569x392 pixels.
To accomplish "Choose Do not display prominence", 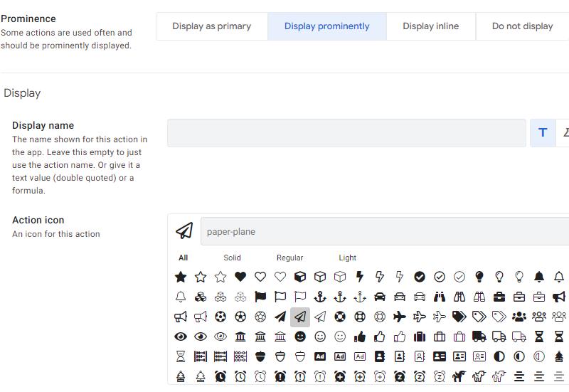I will click(522, 26).
